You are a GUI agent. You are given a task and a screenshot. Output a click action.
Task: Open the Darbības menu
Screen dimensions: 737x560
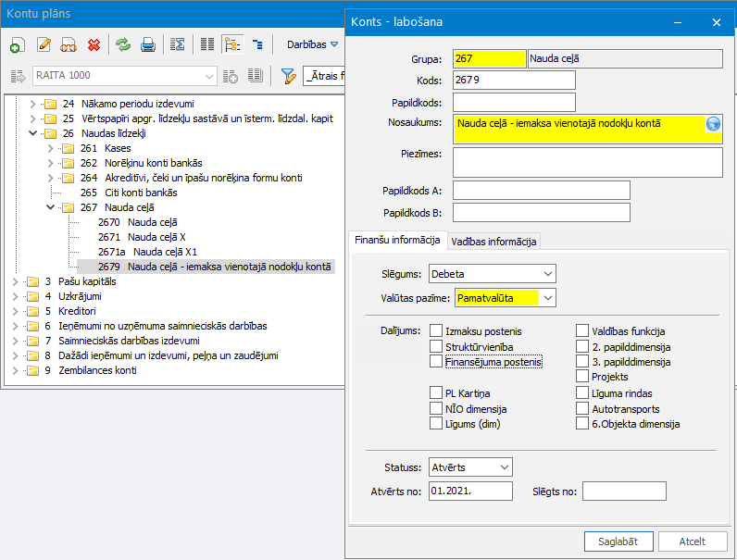pos(312,44)
